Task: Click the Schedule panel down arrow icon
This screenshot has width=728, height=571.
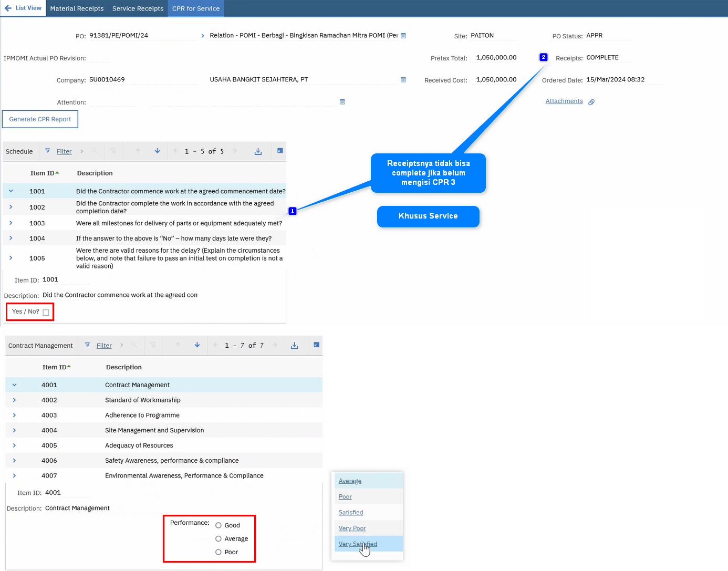Action: 157,151
